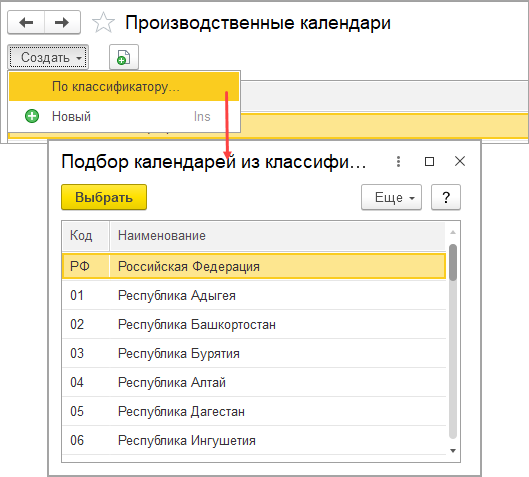Image resolution: width=529 pixels, height=477 pixels.
Task: Sort the list by the Наименование column header
Action: coord(278,235)
